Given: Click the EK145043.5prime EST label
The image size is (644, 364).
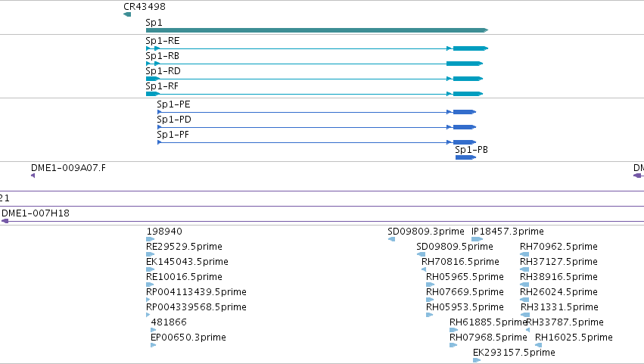Looking at the screenshot, I should pyautogui.click(x=187, y=262).
